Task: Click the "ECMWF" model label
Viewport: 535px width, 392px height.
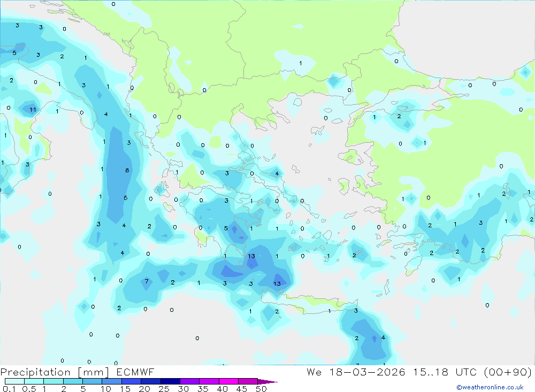Action: point(135,372)
